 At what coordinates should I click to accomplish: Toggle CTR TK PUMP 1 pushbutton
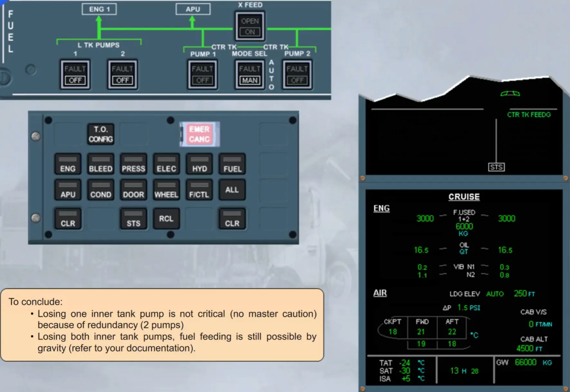click(202, 75)
